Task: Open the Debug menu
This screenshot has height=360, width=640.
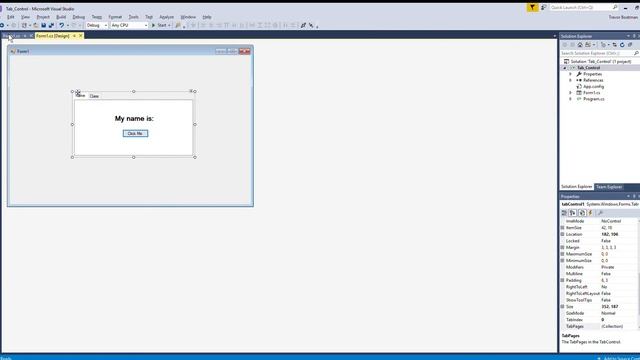Action: pos(79,17)
